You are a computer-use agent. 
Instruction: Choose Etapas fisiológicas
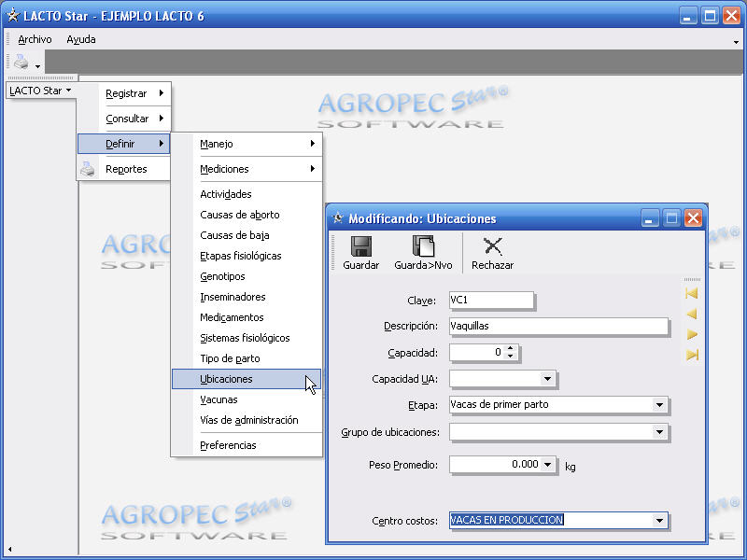247,256
